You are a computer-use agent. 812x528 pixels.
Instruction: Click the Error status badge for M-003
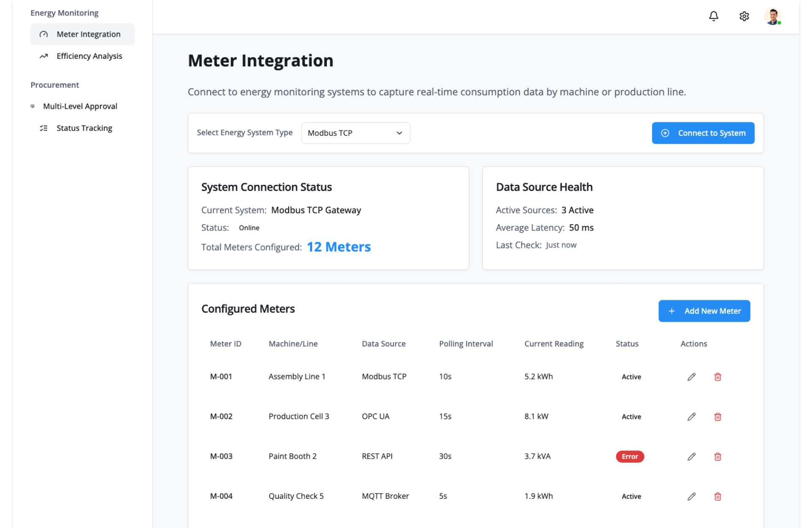pos(630,456)
